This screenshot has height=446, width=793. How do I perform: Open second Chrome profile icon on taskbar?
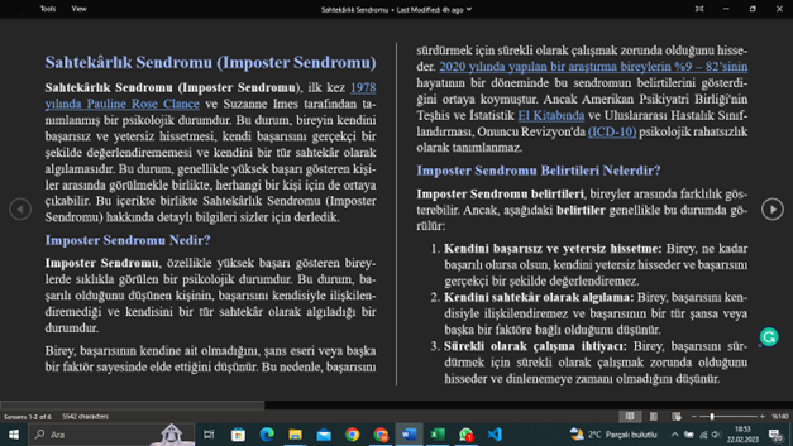[x=380, y=434]
